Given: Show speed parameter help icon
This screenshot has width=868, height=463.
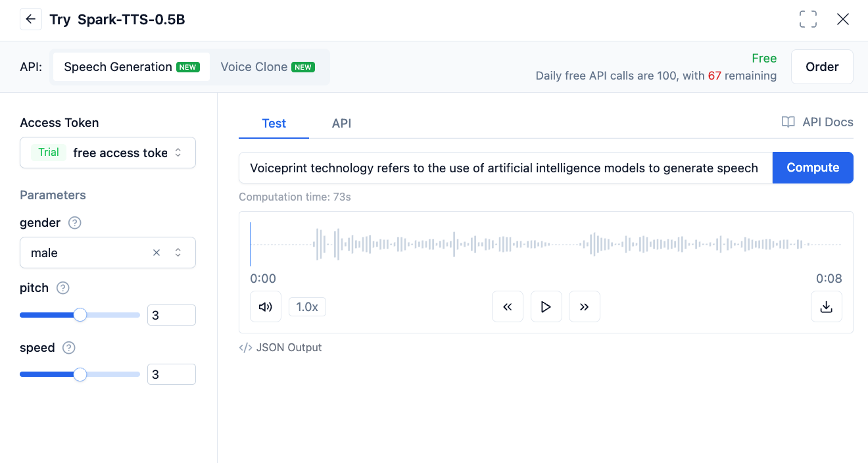Looking at the screenshot, I should (x=69, y=348).
